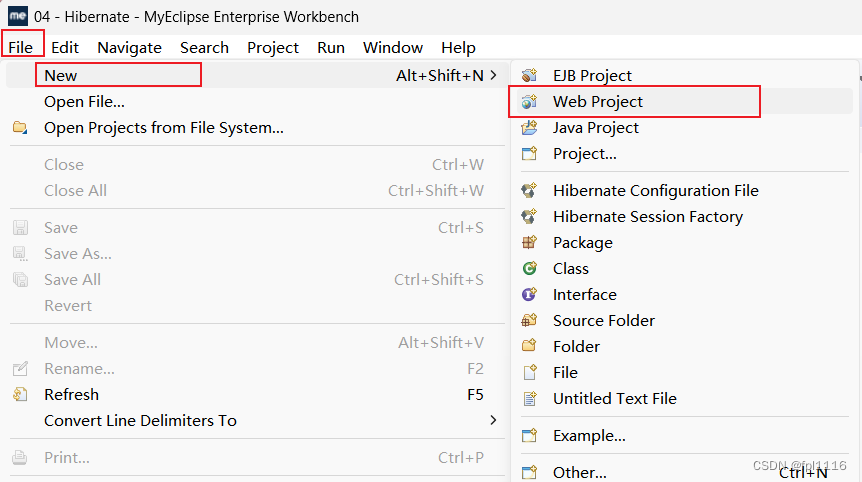Click the Print printer icon
862x482 pixels.
click(x=20, y=457)
